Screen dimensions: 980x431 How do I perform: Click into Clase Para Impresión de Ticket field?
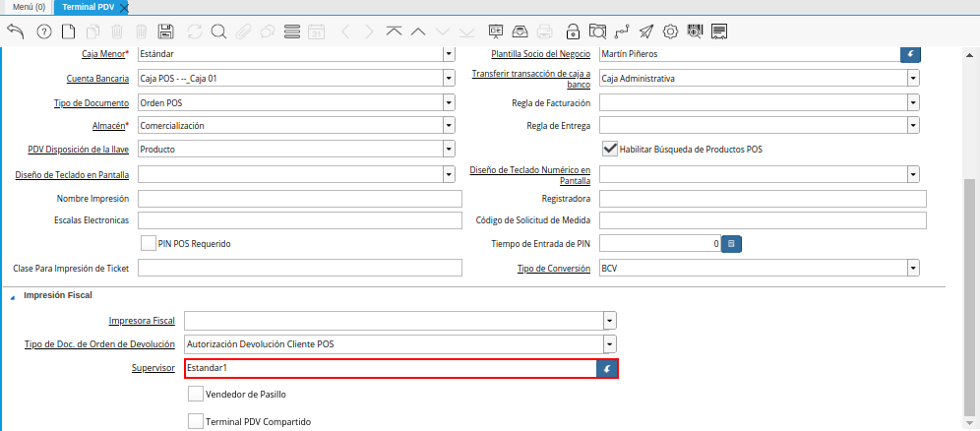click(300, 268)
